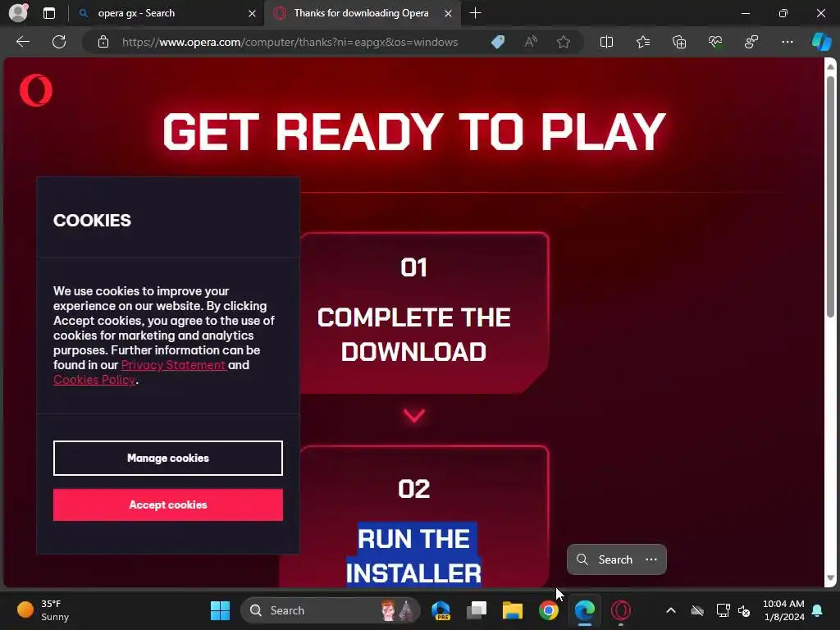The image size is (840, 630).
Task: Open the split screen icon
Action: click(606, 42)
